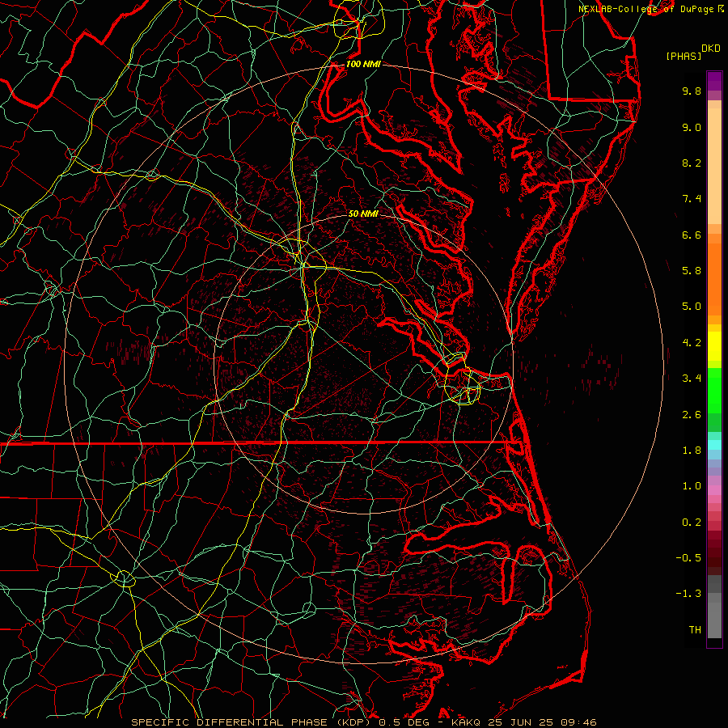Screen dimensions: 728x728
Task: Select the -0.5 value on the scale
Action: [688, 558]
